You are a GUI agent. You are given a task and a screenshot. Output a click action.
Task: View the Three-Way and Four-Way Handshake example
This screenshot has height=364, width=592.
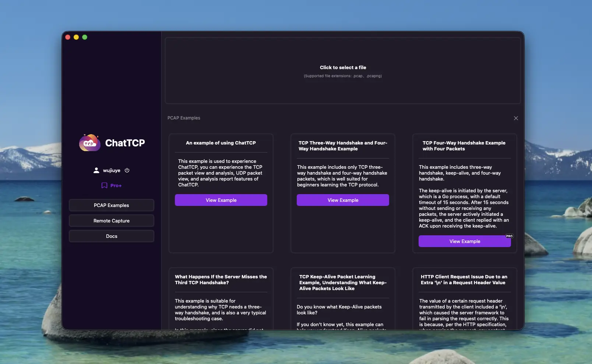(343, 200)
